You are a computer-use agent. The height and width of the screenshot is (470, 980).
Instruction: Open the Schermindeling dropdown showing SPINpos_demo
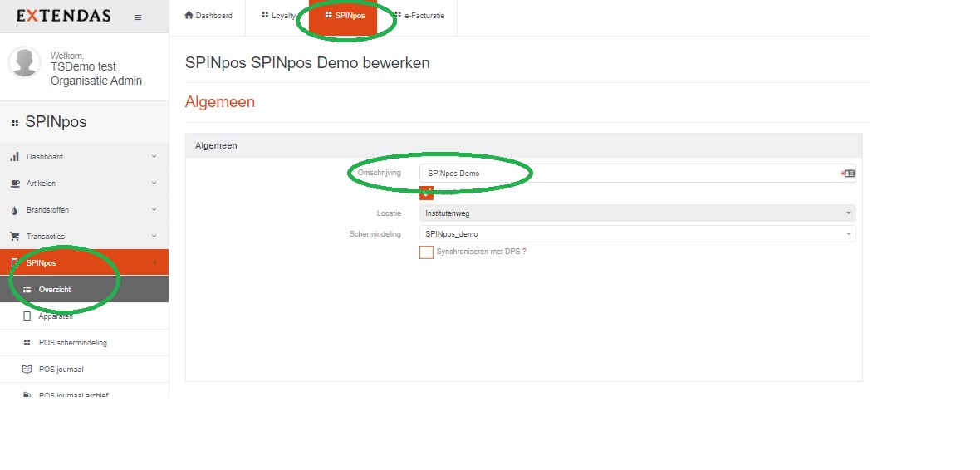click(x=637, y=233)
